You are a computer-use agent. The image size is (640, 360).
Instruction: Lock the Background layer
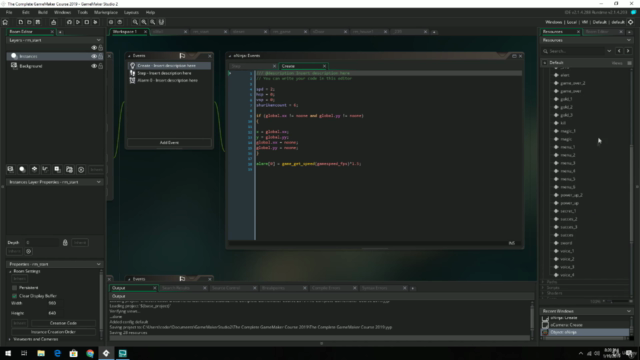click(x=100, y=66)
